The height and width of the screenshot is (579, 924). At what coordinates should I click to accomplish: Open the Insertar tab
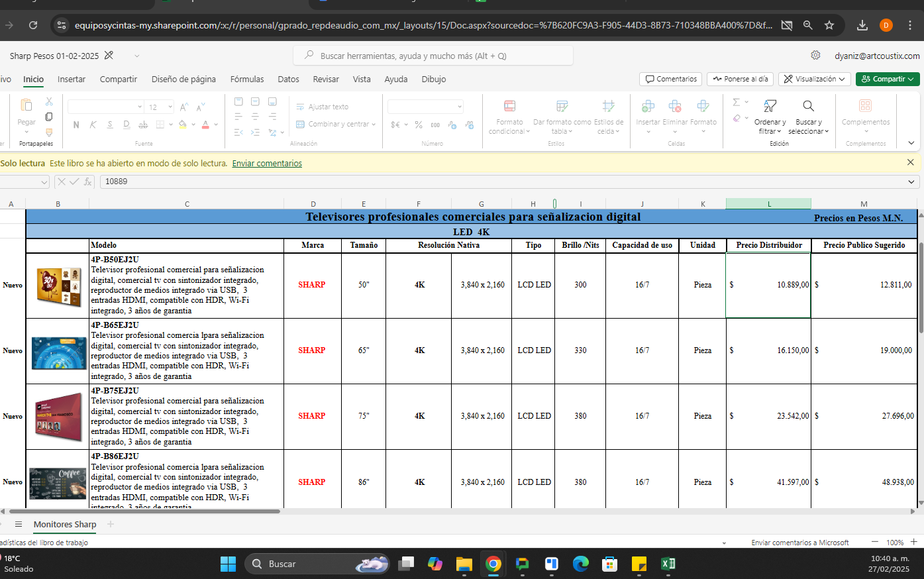(72, 79)
